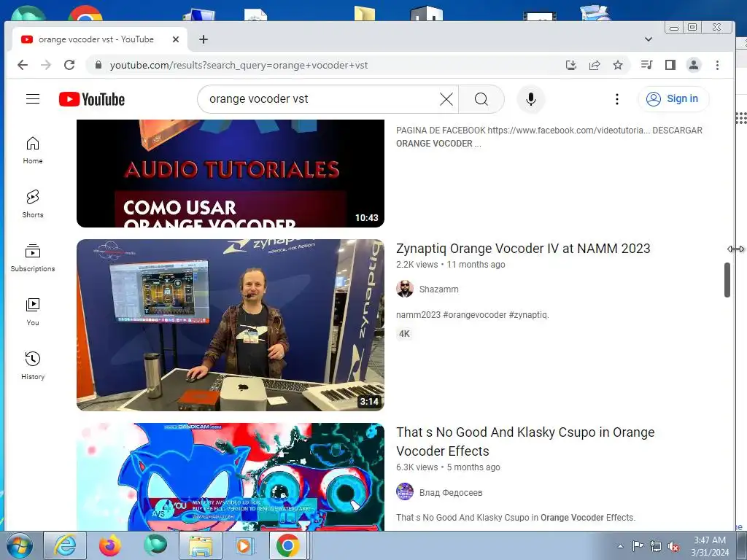The height and width of the screenshot is (560, 747).
Task: Visit the Shazamm channel name
Action: click(438, 289)
